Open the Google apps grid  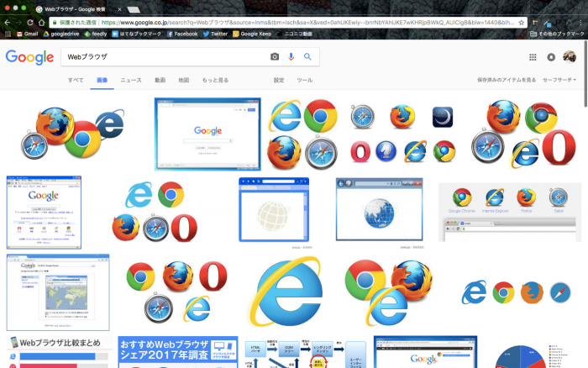click(x=533, y=57)
